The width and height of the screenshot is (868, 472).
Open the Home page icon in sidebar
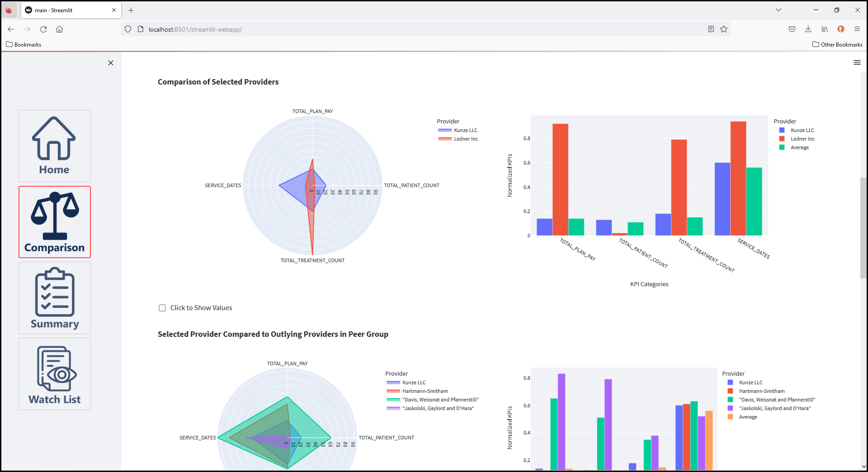coord(54,146)
